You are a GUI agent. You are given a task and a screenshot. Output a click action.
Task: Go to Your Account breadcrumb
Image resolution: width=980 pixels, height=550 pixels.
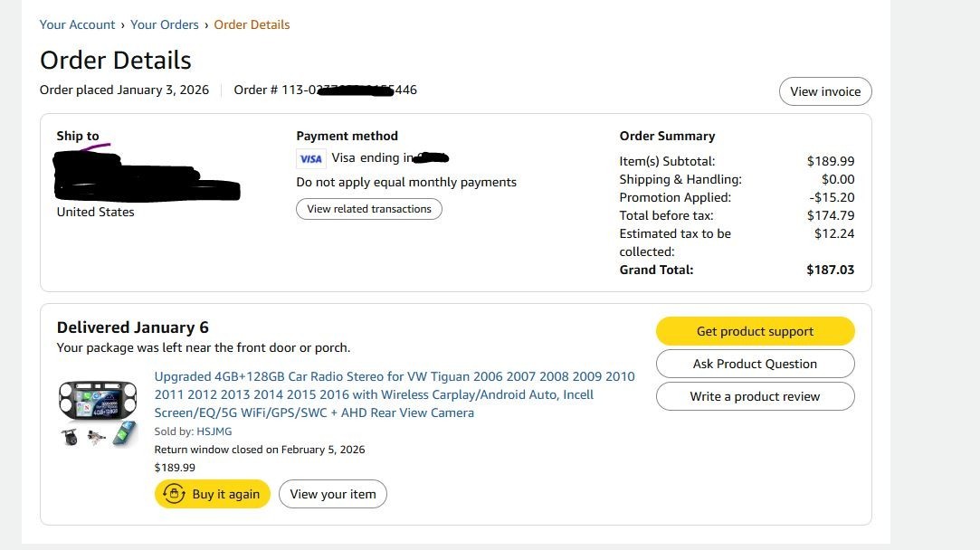coord(78,24)
